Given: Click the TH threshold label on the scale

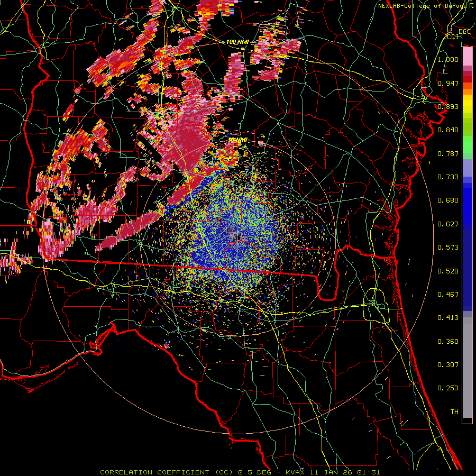Looking at the screenshot, I should click(x=454, y=412).
